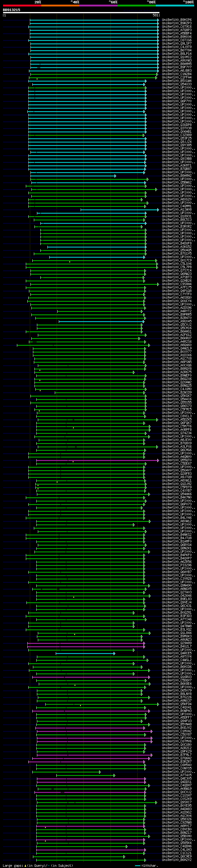Select hit label UniRef100_C3Z989
Image resolution: width=197 pixels, height=868 pixels.
(176, 135)
